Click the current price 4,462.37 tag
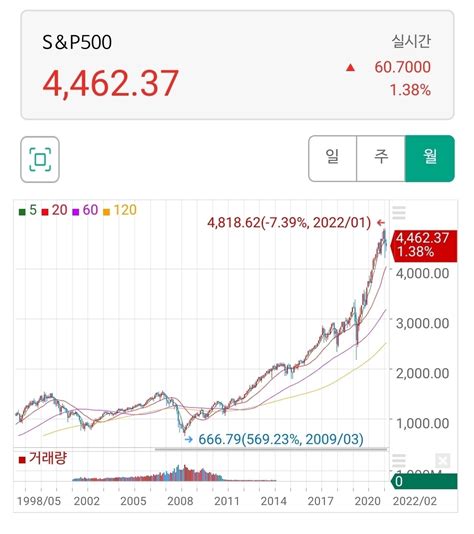 pyautogui.click(x=424, y=246)
